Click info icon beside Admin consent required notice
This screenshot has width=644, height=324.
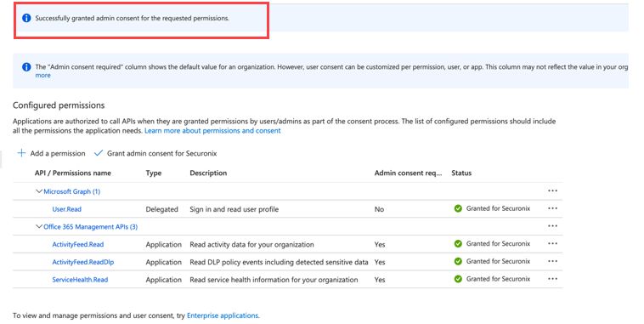pyautogui.click(x=26, y=66)
